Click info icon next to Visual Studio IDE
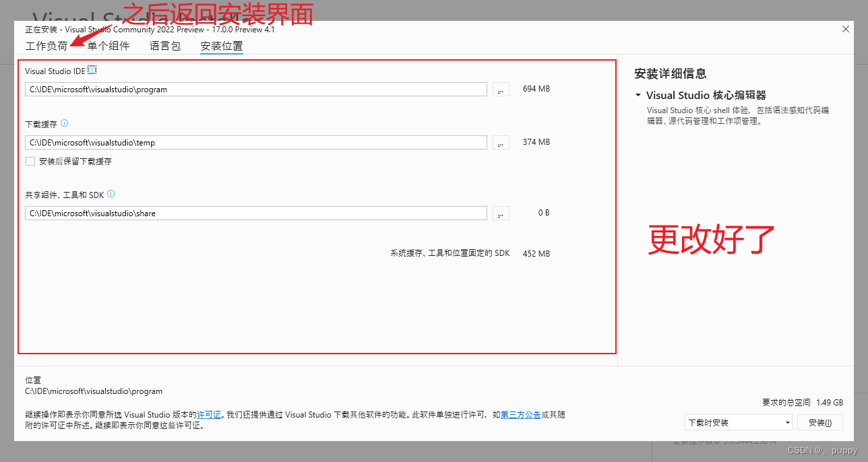 pos(92,70)
